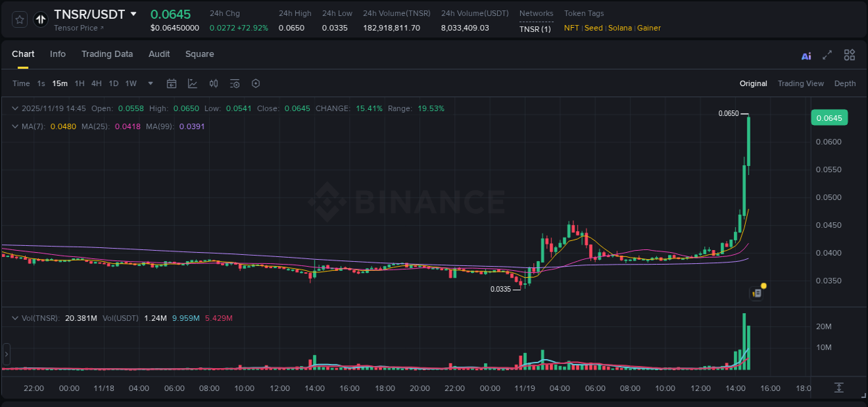
Task: Select the 1H timeframe
Action: [x=80, y=83]
